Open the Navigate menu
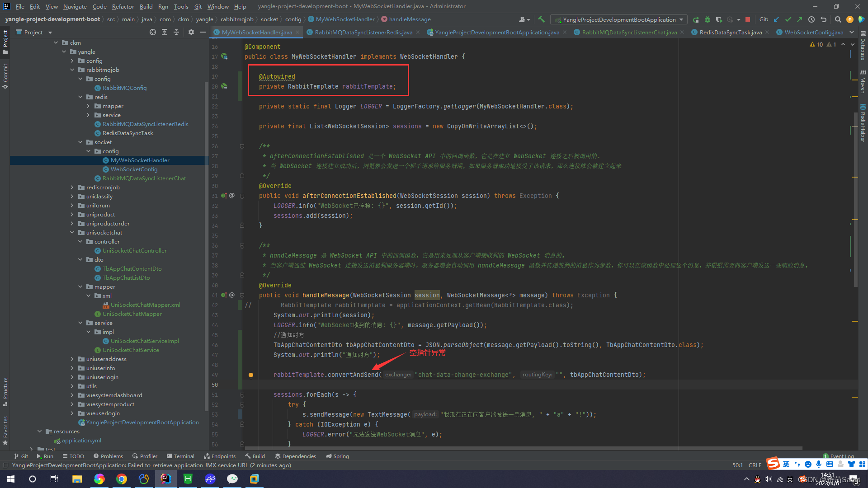The width and height of the screenshot is (868, 488). point(75,6)
